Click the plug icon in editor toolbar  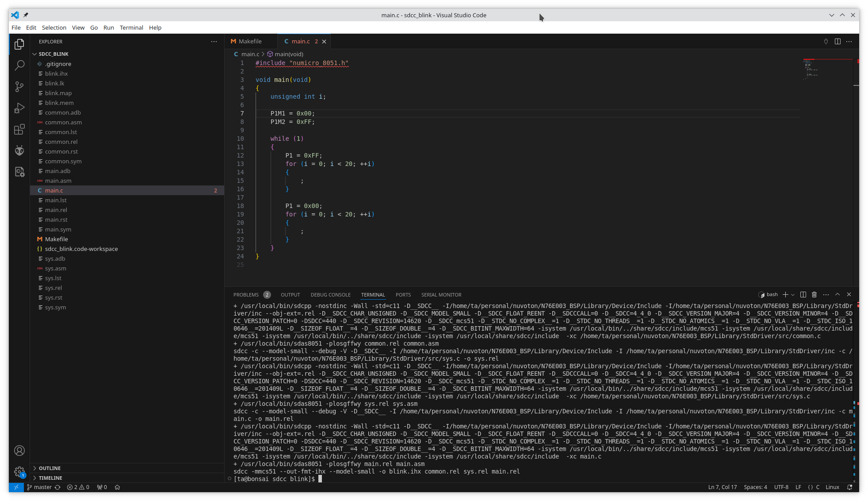[826, 41]
